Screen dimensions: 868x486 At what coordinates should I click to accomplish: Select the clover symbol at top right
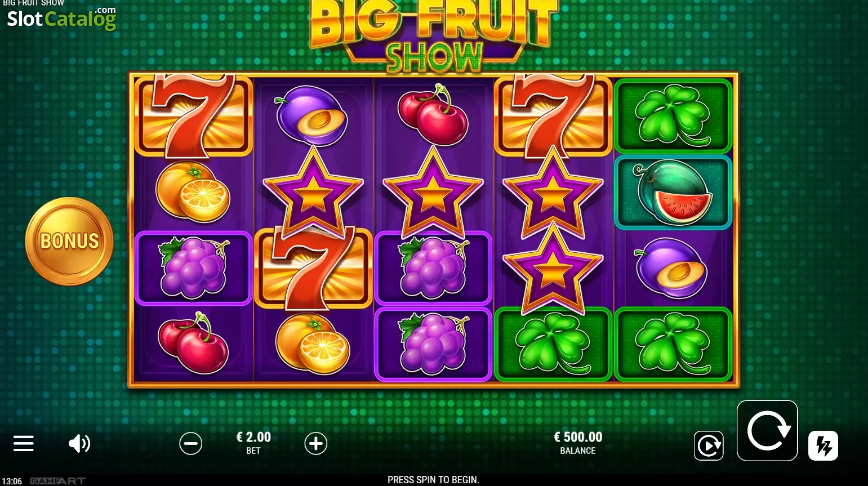673,116
